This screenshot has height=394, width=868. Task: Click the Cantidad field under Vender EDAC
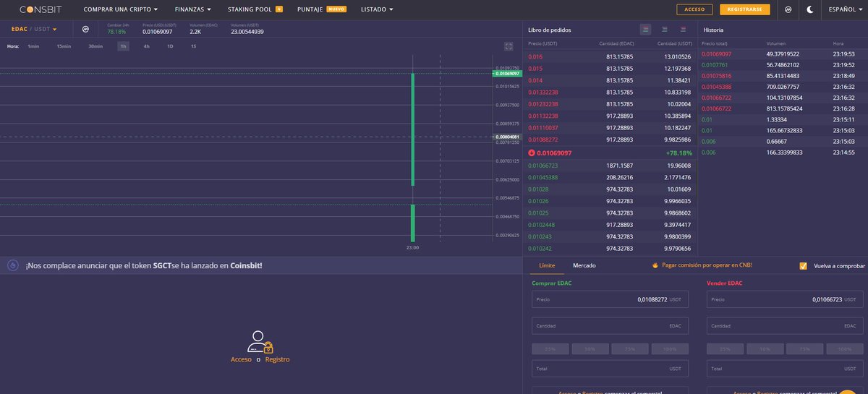[x=785, y=326]
